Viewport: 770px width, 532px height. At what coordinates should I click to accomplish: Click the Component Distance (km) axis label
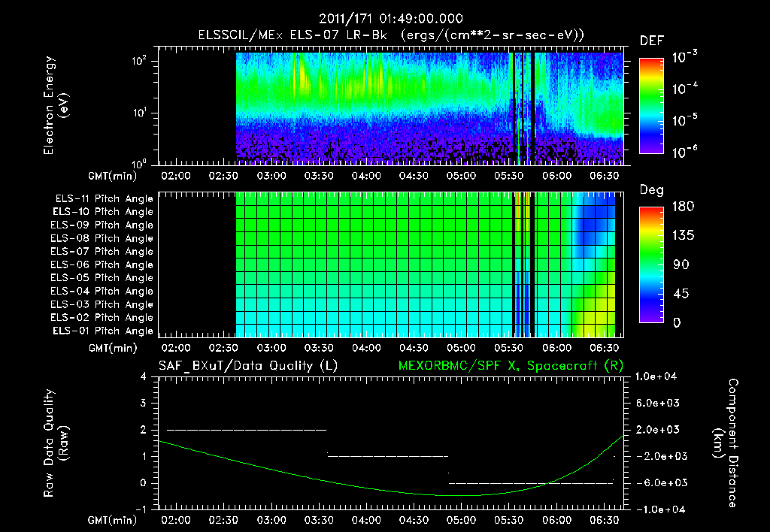coord(725,443)
